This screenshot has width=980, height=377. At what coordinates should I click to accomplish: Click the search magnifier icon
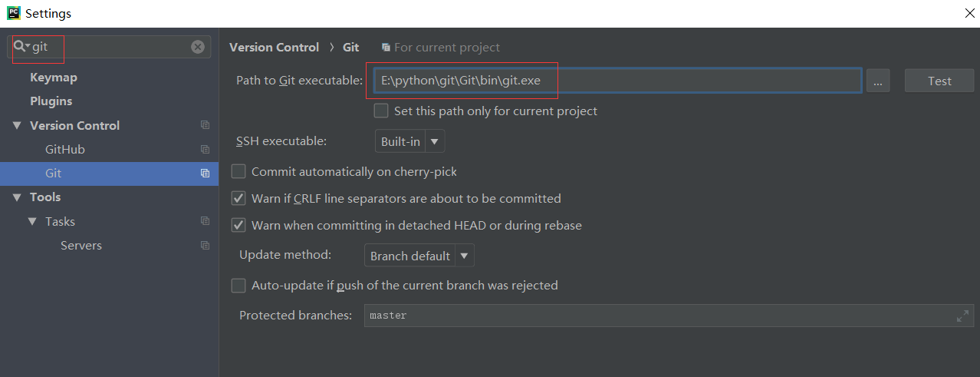20,47
